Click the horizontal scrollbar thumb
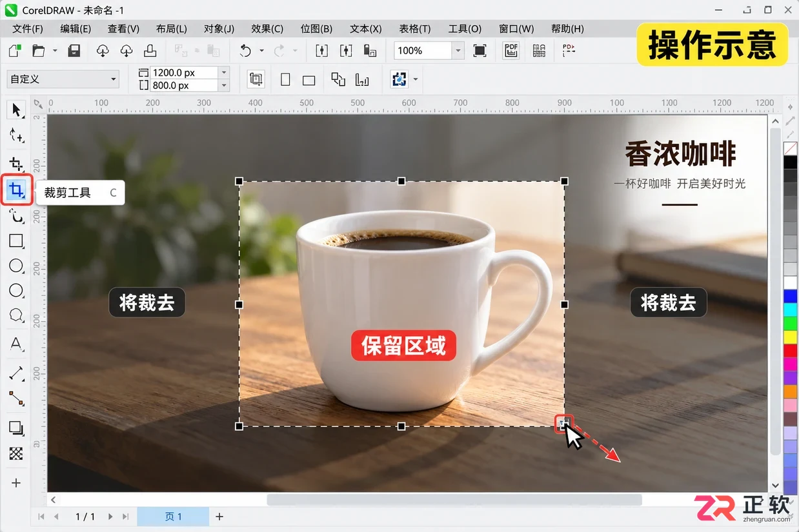The image size is (799, 532). click(x=454, y=500)
